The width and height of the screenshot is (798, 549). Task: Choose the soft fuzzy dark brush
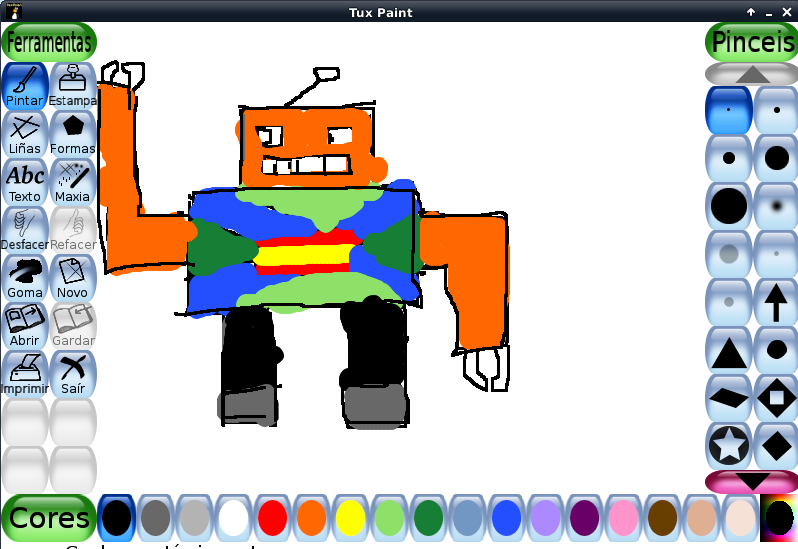click(x=776, y=206)
